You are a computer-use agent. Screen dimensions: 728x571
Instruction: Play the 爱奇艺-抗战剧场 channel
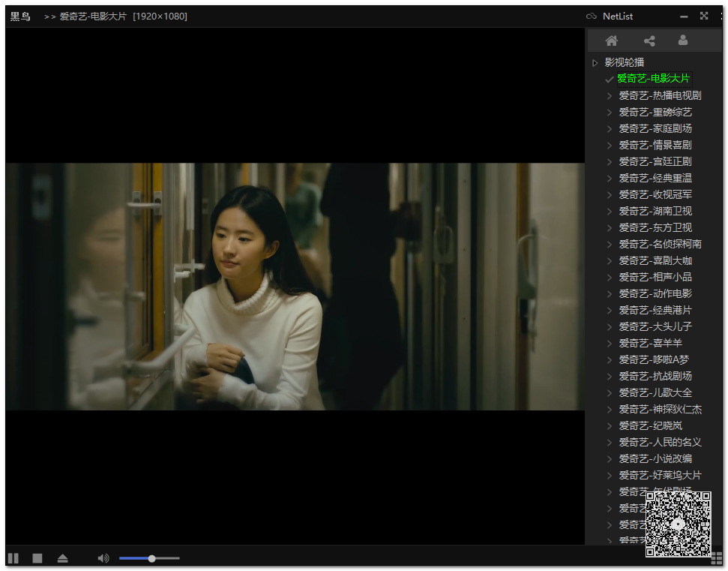point(655,377)
